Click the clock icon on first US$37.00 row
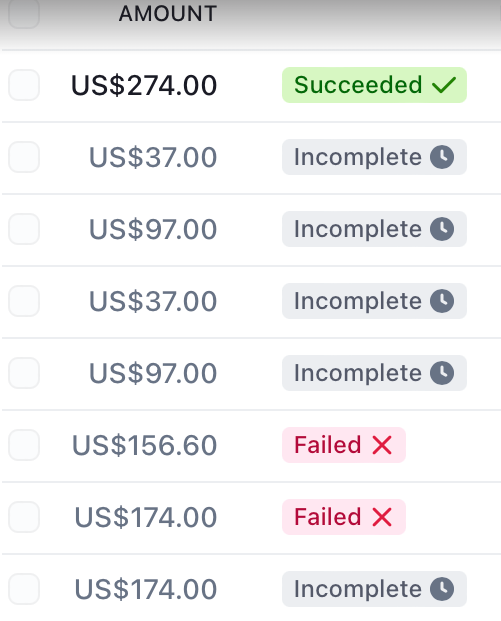Screen dimensions: 501x621 pyautogui.click(x=442, y=157)
